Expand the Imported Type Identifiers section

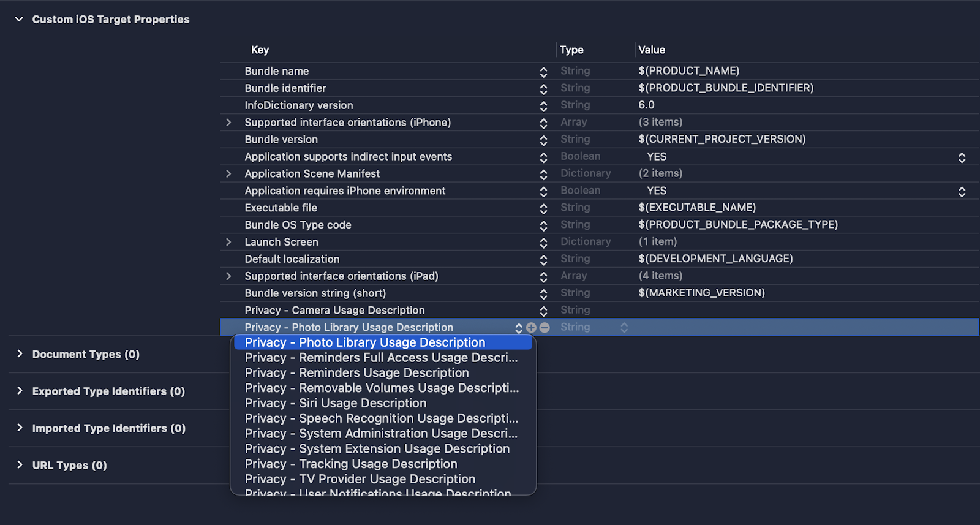[20, 428]
